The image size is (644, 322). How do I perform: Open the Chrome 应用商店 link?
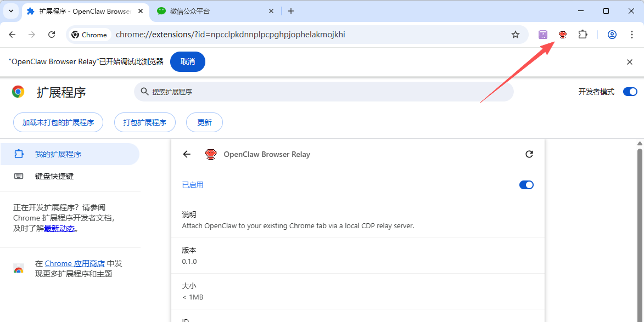point(75,263)
